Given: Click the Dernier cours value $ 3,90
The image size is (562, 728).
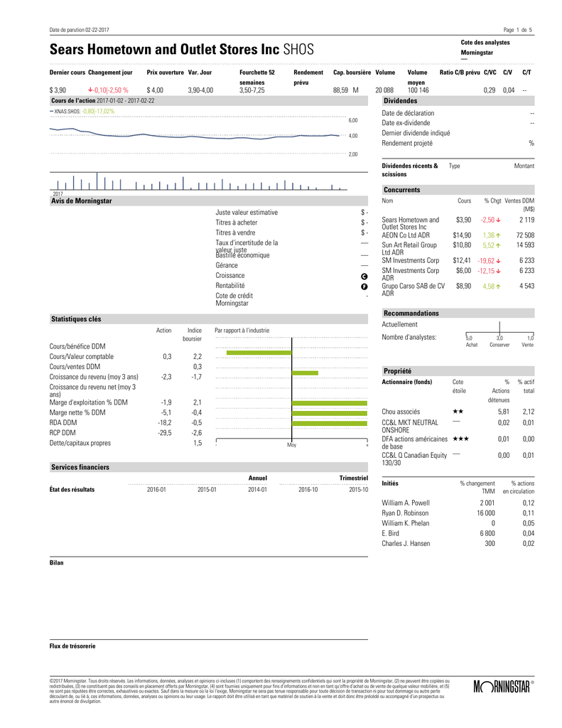Looking at the screenshot, I should (x=58, y=90).
